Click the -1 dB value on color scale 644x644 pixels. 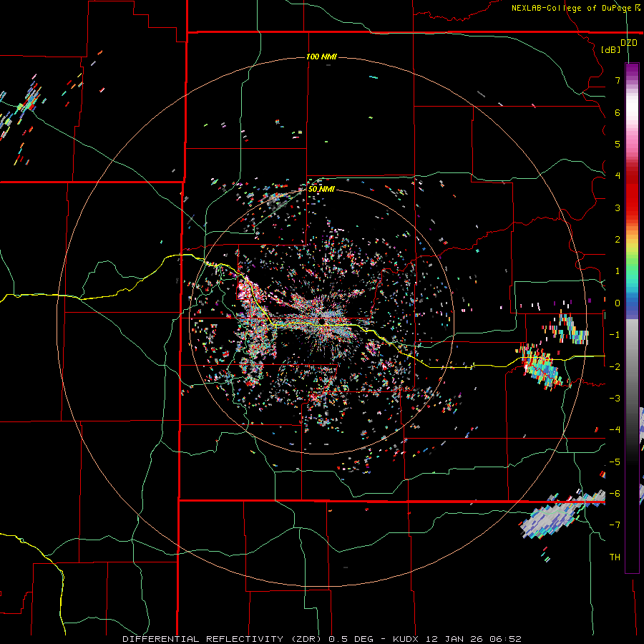615,335
